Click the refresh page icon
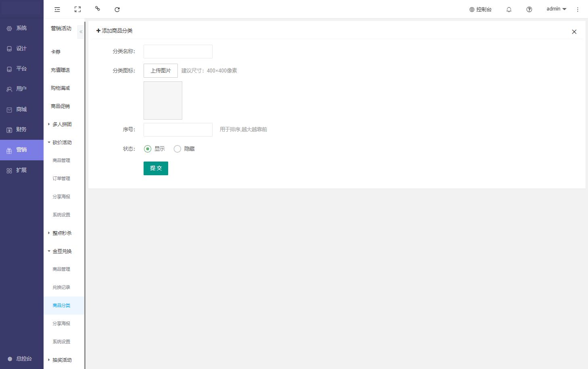Screen dimensions: 588x369 [x=117, y=9]
